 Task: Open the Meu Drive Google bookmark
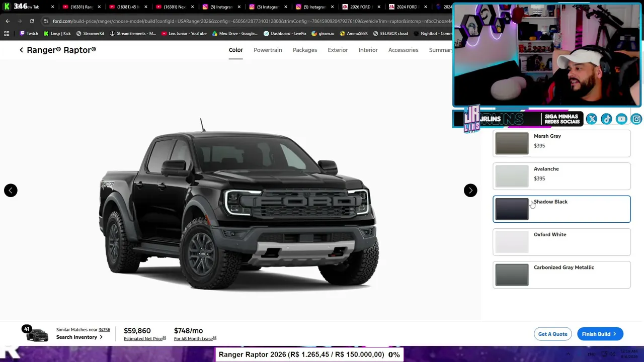click(235, 34)
